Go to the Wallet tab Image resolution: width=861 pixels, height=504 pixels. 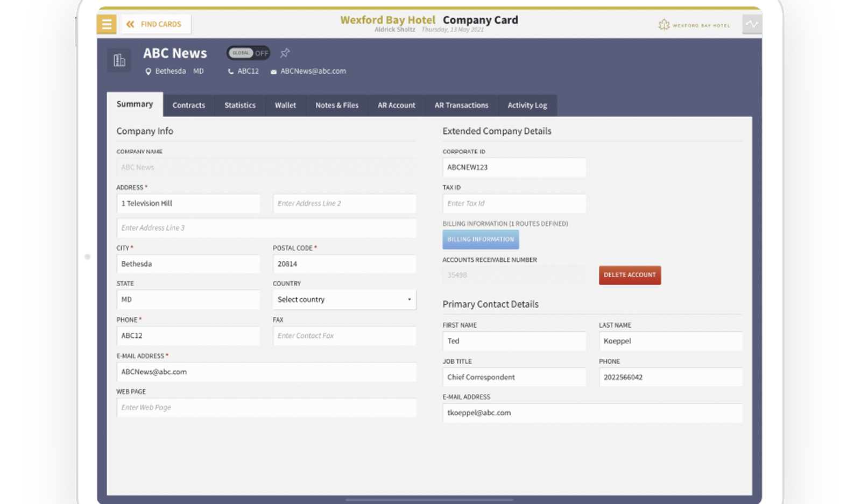click(285, 105)
